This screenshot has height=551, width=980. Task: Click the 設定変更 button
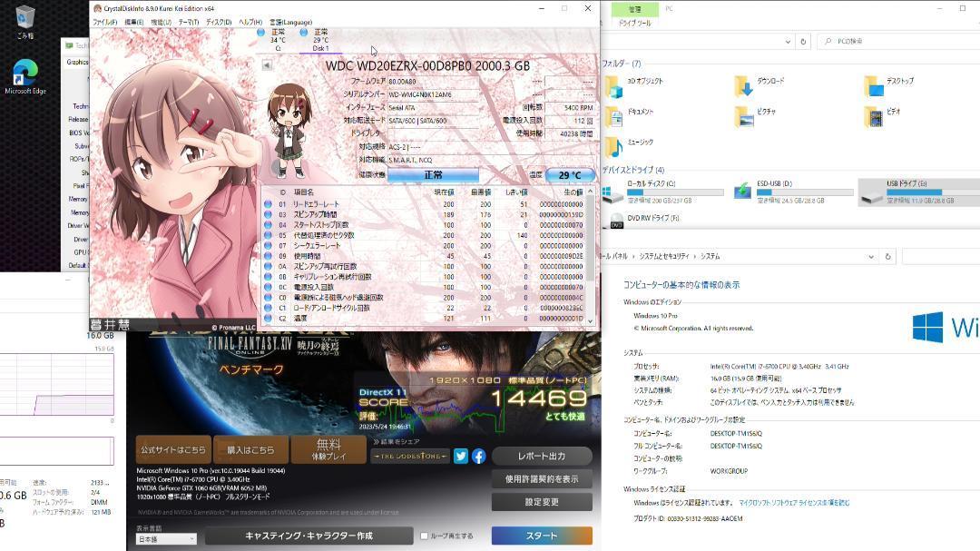pyautogui.click(x=542, y=502)
